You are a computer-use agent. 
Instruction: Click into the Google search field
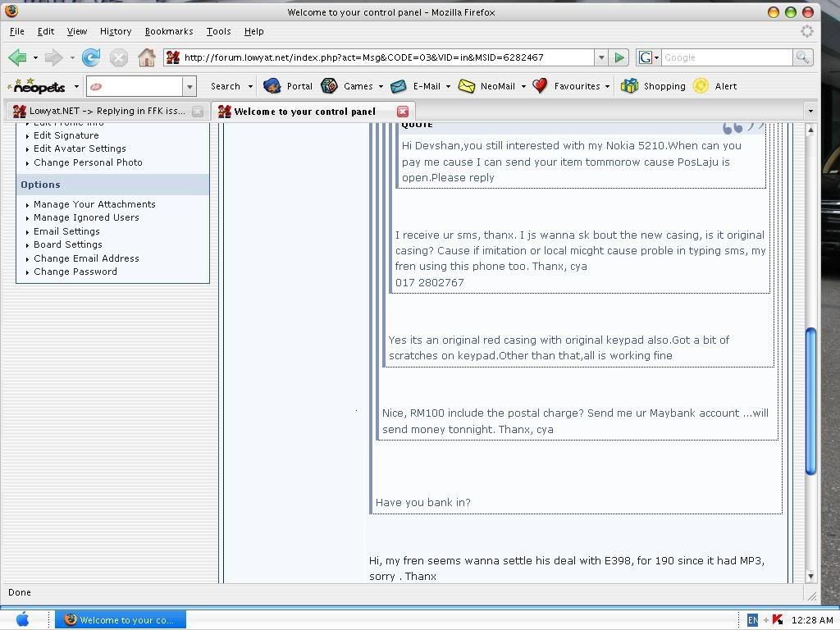(x=726, y=57)
